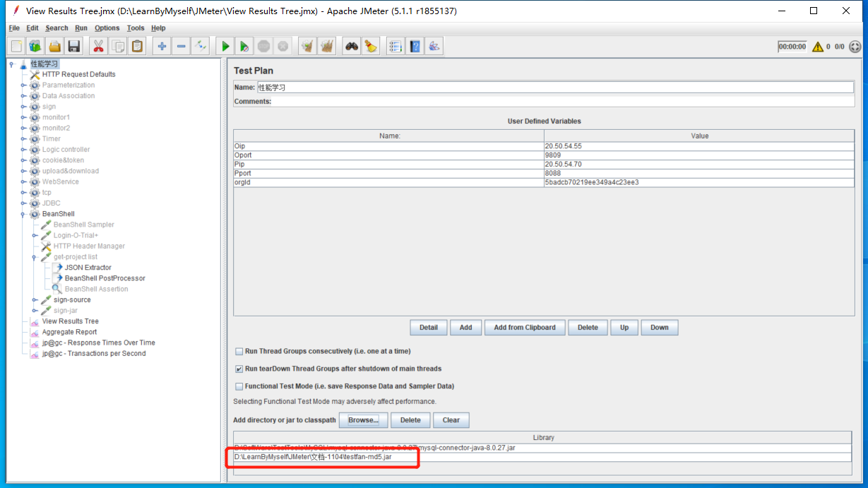The image size is (868, 488).
Task: Open the File menu
Action: pyautogui.click(x=14, y=28)
